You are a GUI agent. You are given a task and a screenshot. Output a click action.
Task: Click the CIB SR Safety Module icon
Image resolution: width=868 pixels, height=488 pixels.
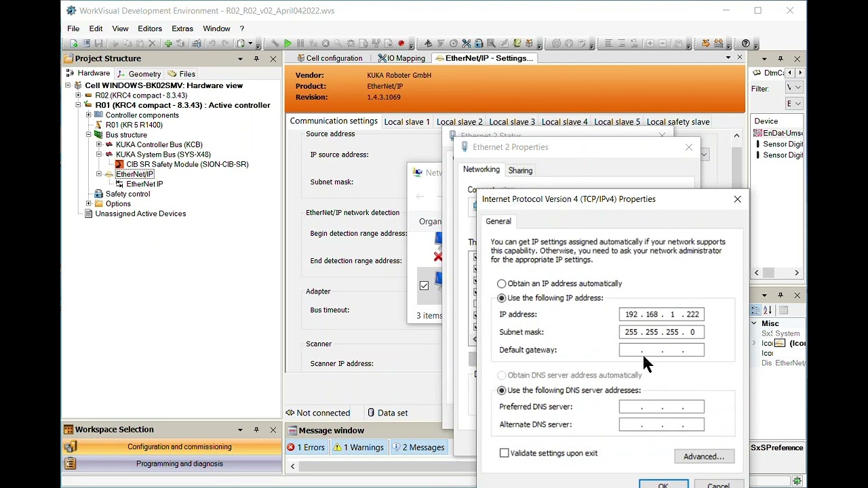tap(119, 164)
